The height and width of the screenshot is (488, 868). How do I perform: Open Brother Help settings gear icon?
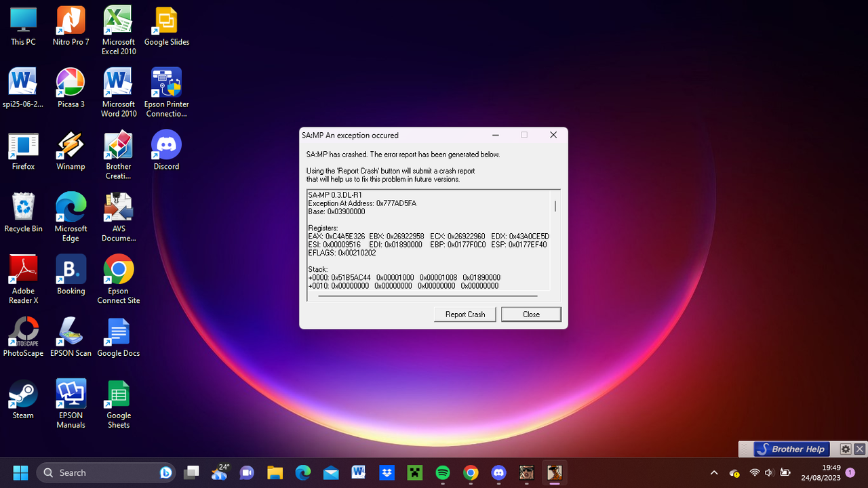click(x=846, y=449)
